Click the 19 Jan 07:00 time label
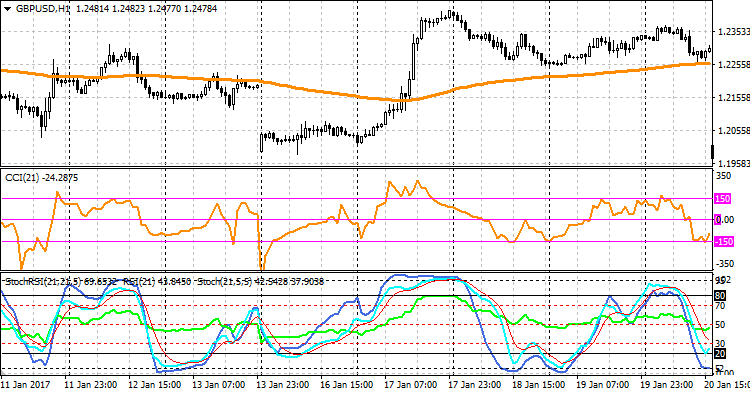Image resolution: width=750 pixels, height=394 pixels. coord(602,385)
